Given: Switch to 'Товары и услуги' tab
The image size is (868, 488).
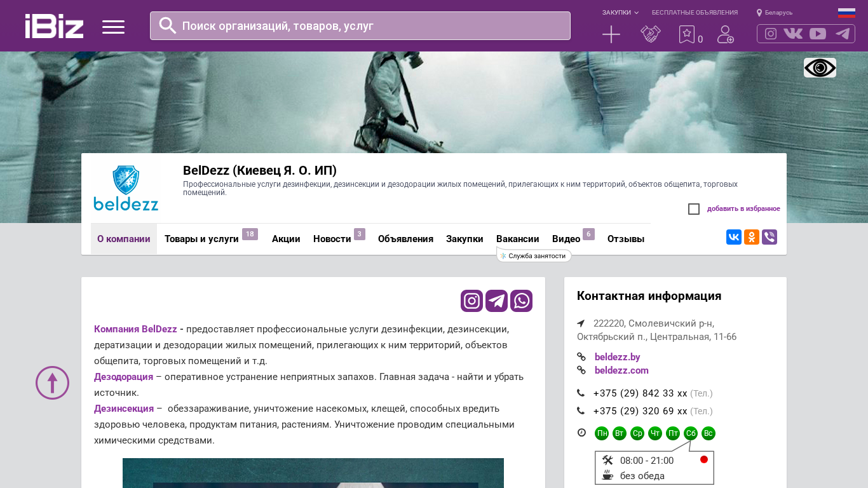Looking at the screenshot, I should coord(201,239).
